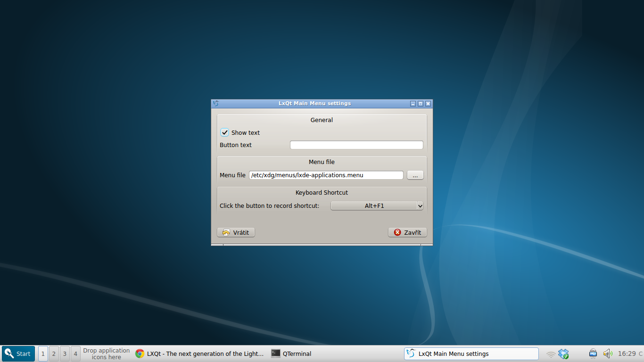Disable the Show text checkbox

[224, 132]
